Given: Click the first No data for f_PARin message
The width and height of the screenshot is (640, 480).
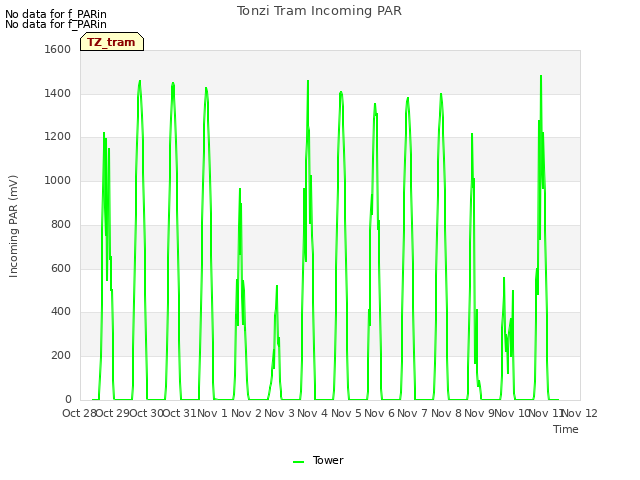Looking at the screenshot, I should 56,14.
